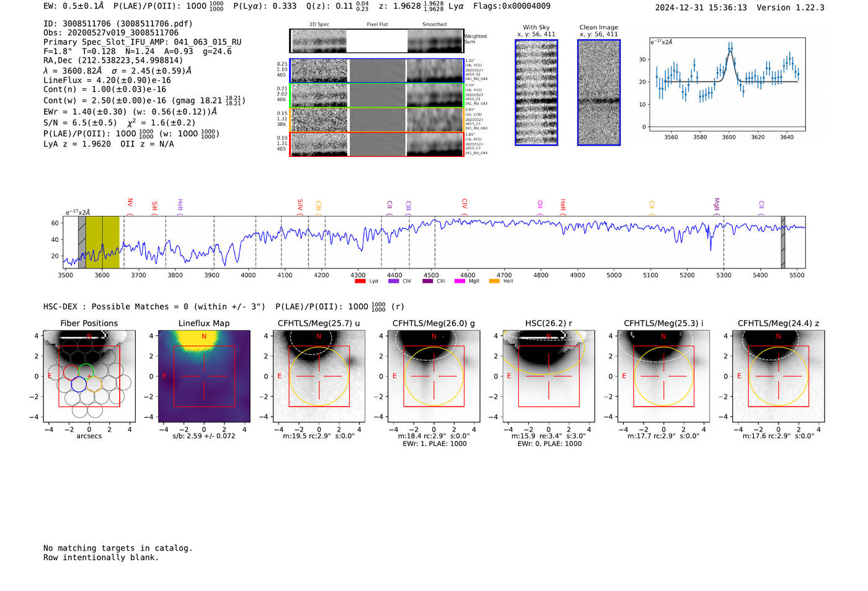Select the orange-framed fiber 2D spectrum row
The width and height of the screenshot is (868, 591).
click(377, 120)
